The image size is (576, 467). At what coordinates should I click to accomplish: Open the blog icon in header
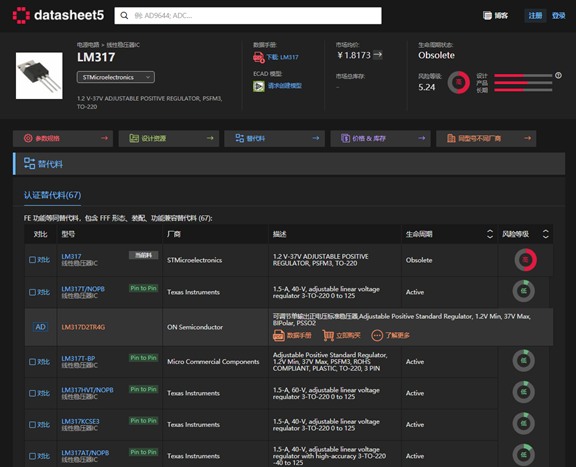(x=487, y=15)
